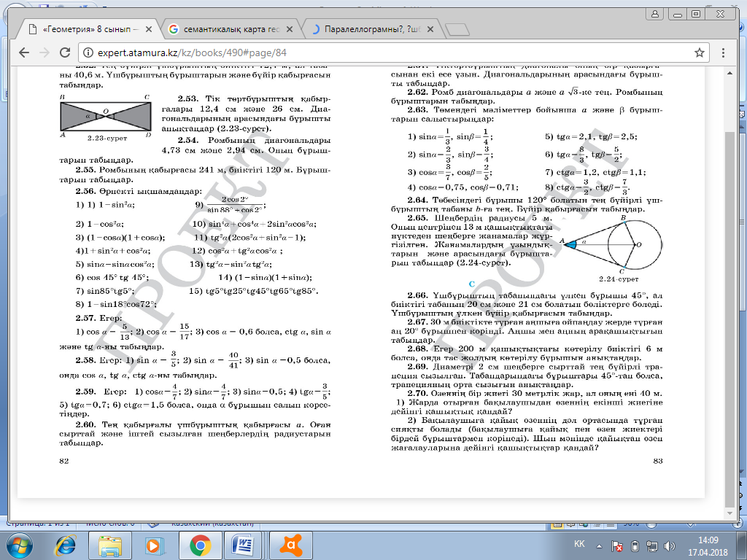Viewport: 747px width, 560px height.
Task: Click the battery power tray icon
Action: 635,545
